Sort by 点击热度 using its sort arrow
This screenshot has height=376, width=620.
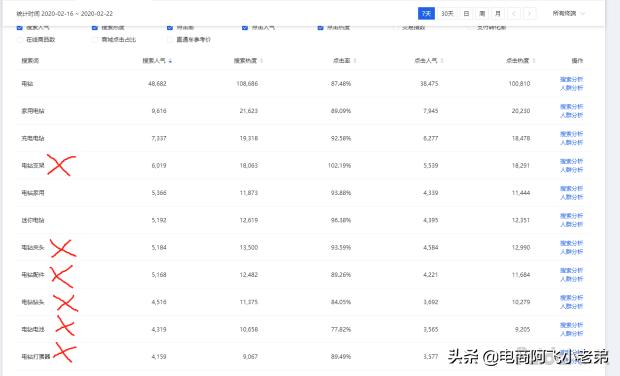(533, 61)
